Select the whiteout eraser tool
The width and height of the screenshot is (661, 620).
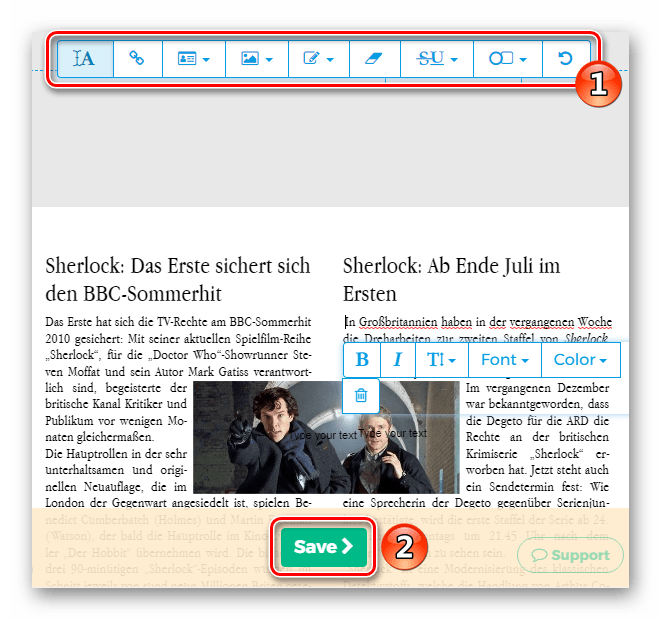click(x=374, y=59)
